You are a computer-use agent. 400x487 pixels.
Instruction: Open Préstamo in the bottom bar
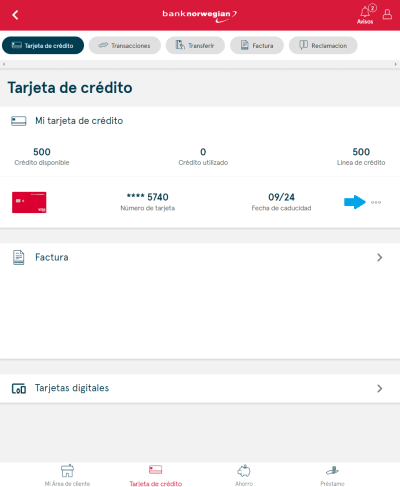[332, 475]
